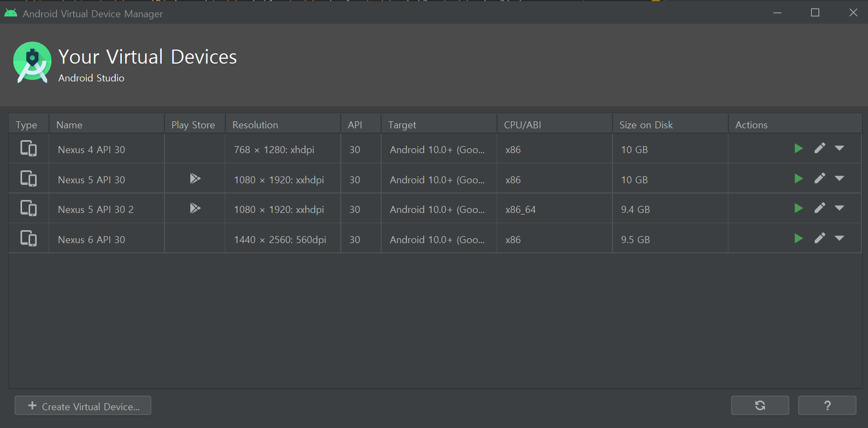This screenshot has height=428, width=868.
Task: Maximize the Android Virtual Device Manager window
Action: point(815,12)
